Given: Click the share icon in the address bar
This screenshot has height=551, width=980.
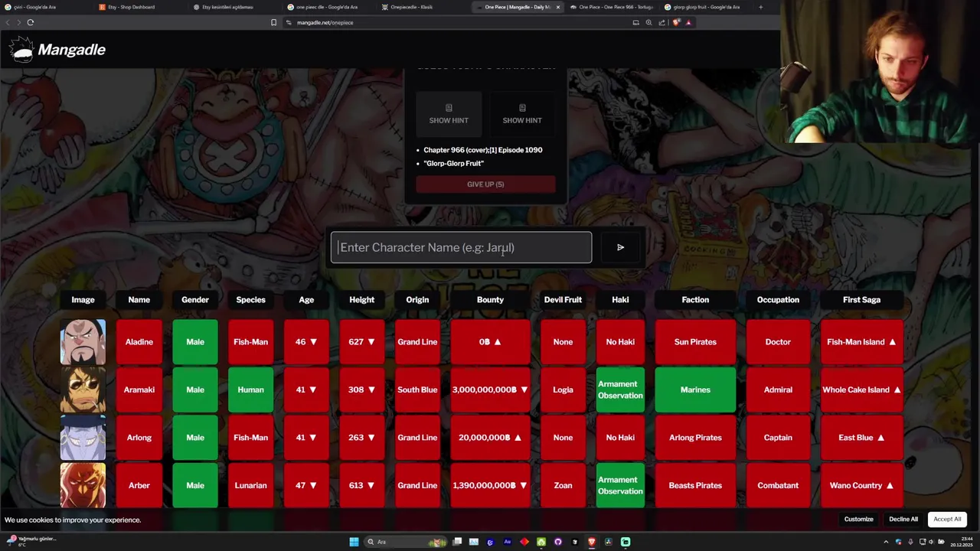Looking at the screenshot, I should coord(661,22).
